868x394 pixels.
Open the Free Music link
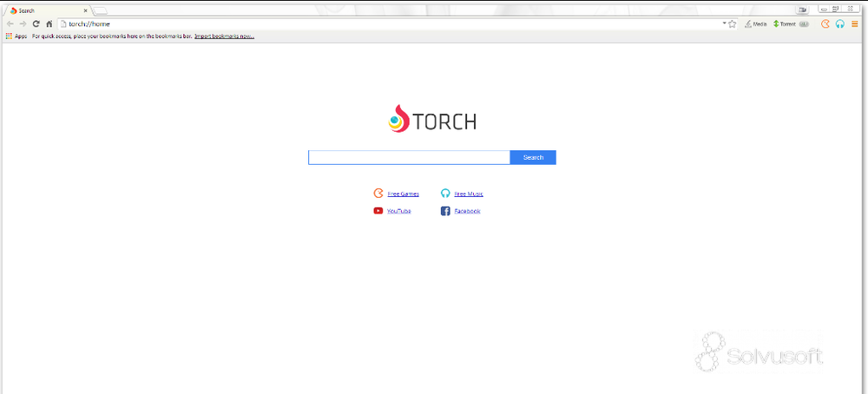pyautogui.click(x=469, y=194)
